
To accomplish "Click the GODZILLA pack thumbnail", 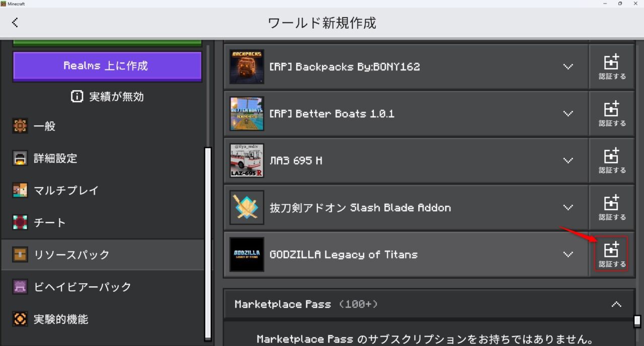I will point(247,254).
